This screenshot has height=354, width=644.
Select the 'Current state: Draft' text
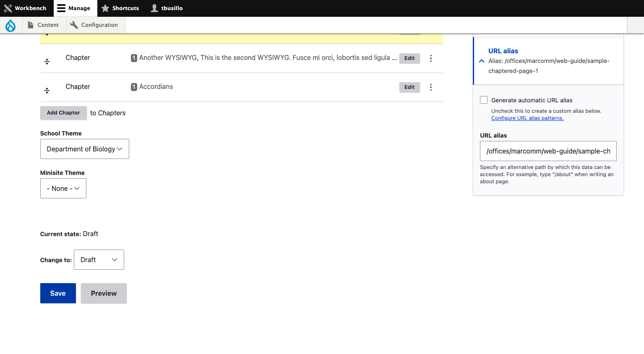click(x=69, y=234)
